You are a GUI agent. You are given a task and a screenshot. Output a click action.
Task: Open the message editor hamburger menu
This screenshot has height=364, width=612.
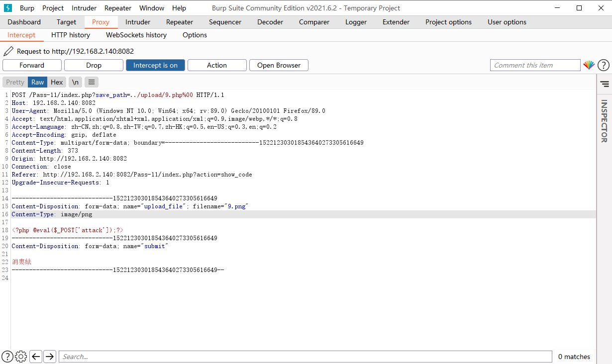(x=91, y=82)
